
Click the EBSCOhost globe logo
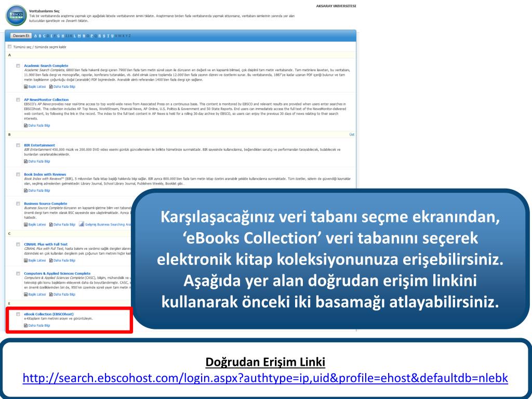click(x=16, y=15)
